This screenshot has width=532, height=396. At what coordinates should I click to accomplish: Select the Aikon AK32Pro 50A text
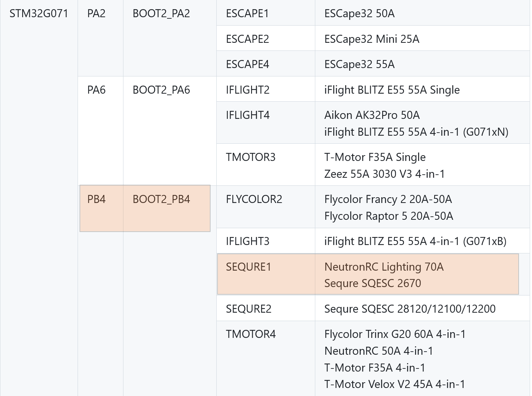[x=372, y=115]
